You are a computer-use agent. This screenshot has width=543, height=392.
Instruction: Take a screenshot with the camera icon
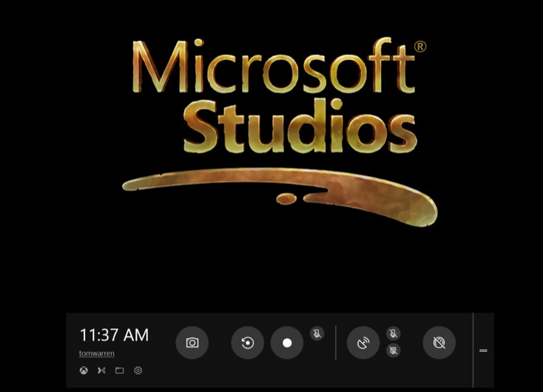(x=192, y=343)
